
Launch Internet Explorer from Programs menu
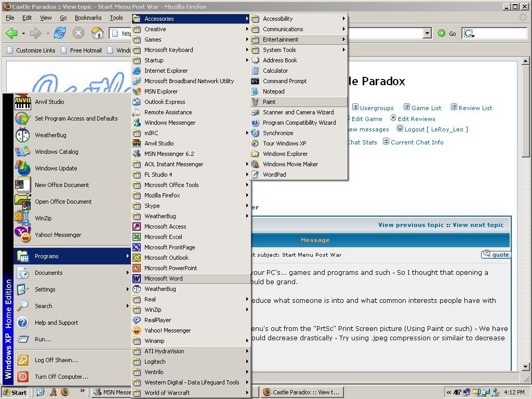click(191, 71)
